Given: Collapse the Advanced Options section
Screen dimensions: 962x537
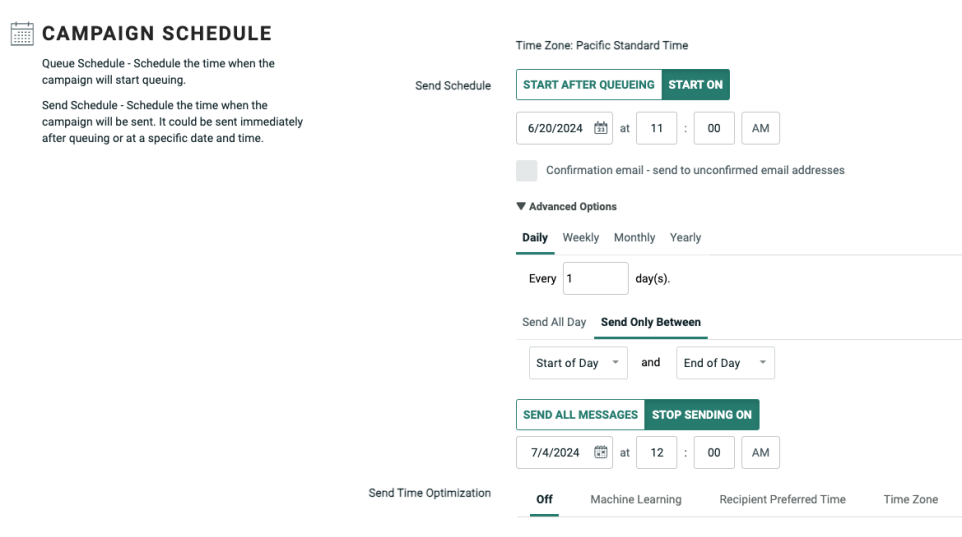Looking at the screenshot, I should [x=567, y=207].
